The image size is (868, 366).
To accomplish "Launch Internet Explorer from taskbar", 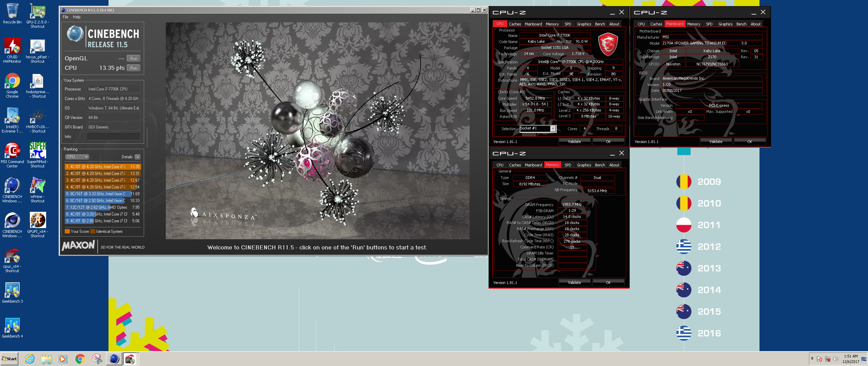I will (x=30, y=359).
